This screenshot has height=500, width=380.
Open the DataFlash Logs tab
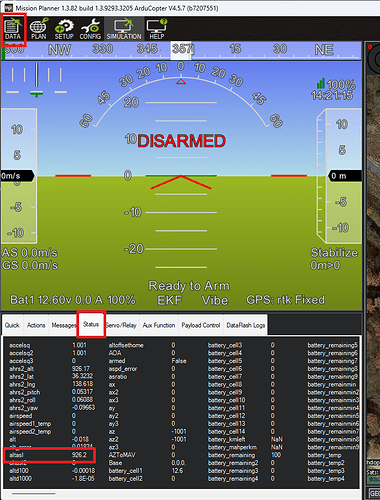pos(246,325)
